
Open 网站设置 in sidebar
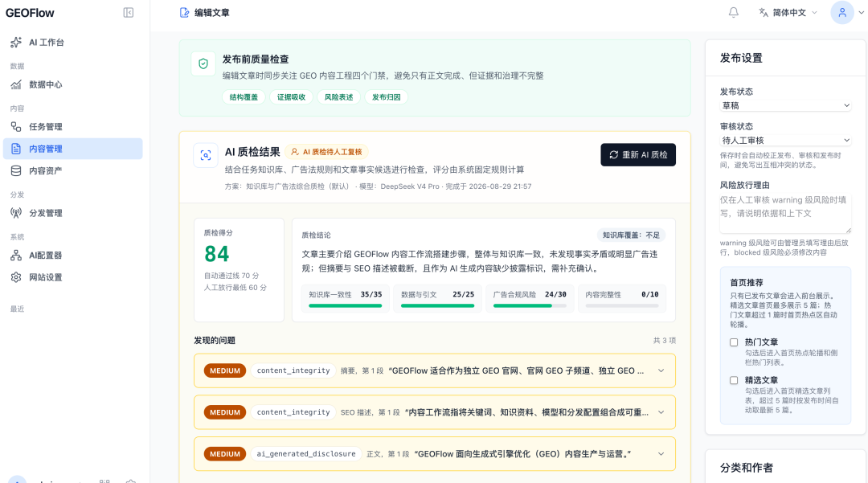click(72, 277)
